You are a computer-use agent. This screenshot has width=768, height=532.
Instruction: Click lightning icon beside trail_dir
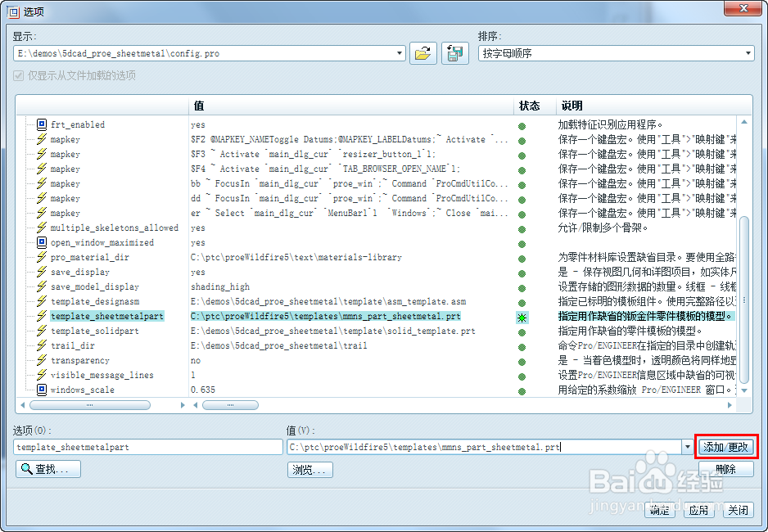click(x=42, y=345)
